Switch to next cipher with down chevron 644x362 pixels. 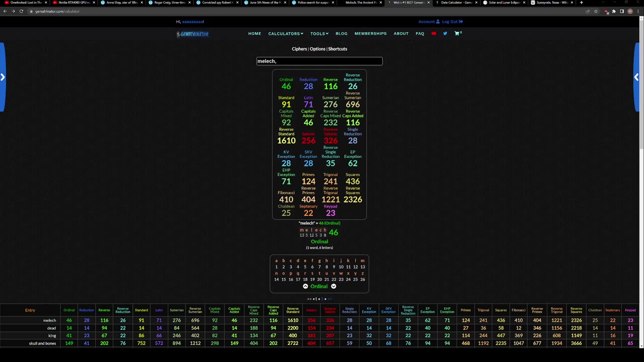coord(334,286)
